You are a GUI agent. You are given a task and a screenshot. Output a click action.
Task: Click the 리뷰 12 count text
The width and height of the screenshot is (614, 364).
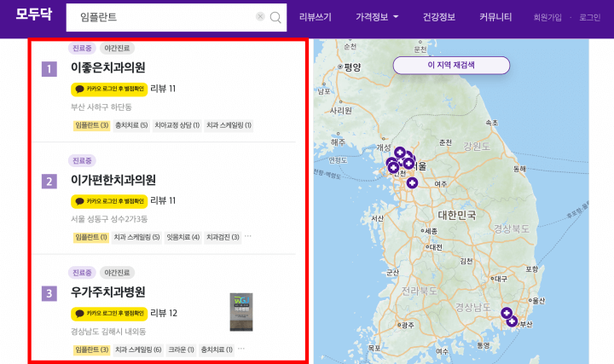[x=164, y=313]
